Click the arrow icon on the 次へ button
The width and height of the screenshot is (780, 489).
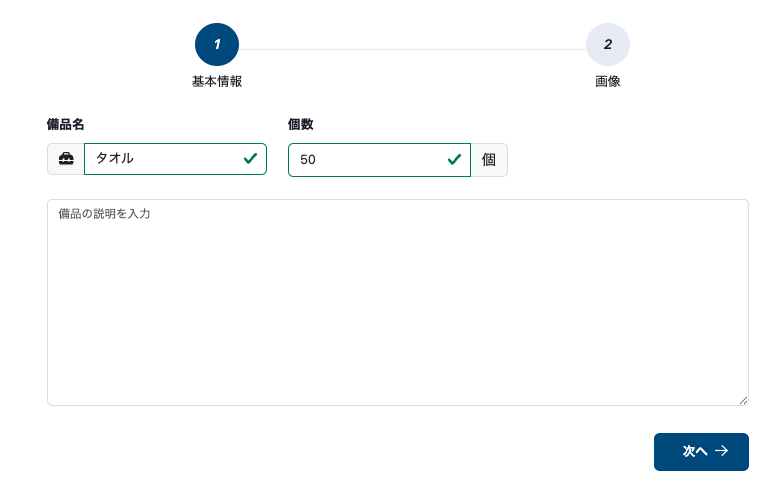(721, 451)
